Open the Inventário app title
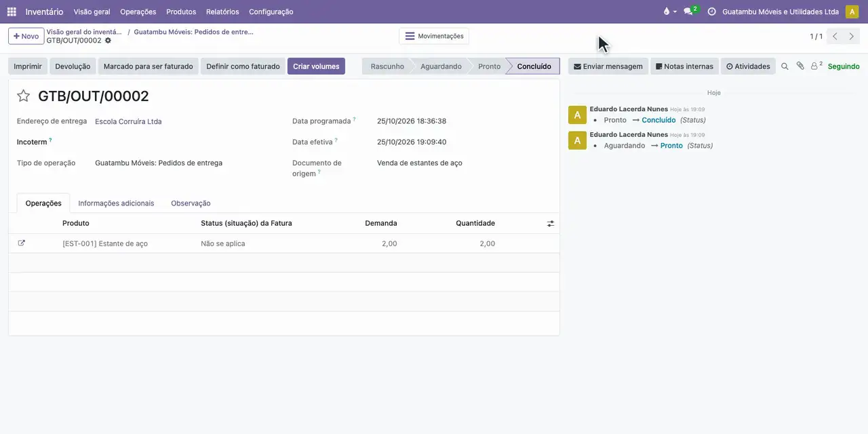 point(44,12)
